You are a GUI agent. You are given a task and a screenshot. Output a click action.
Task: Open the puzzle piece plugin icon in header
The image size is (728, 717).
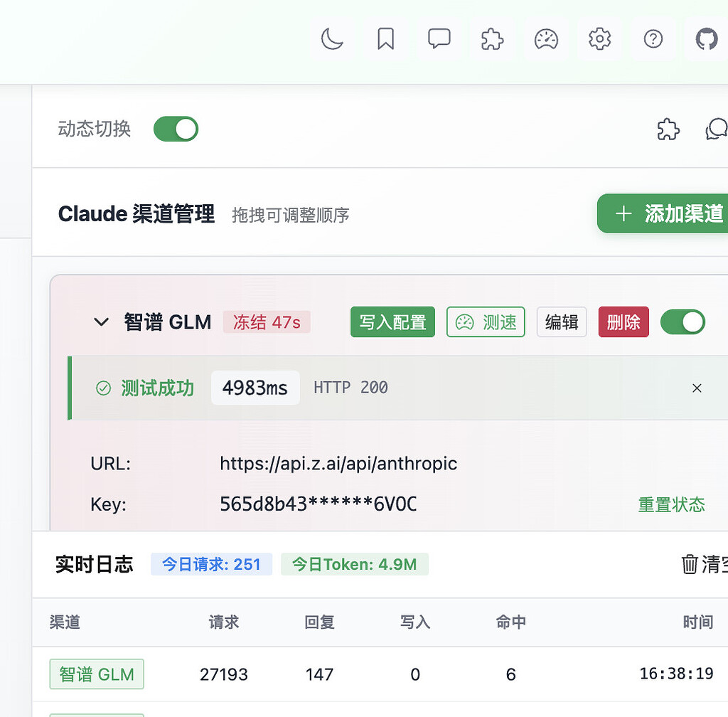click(492, 39)
